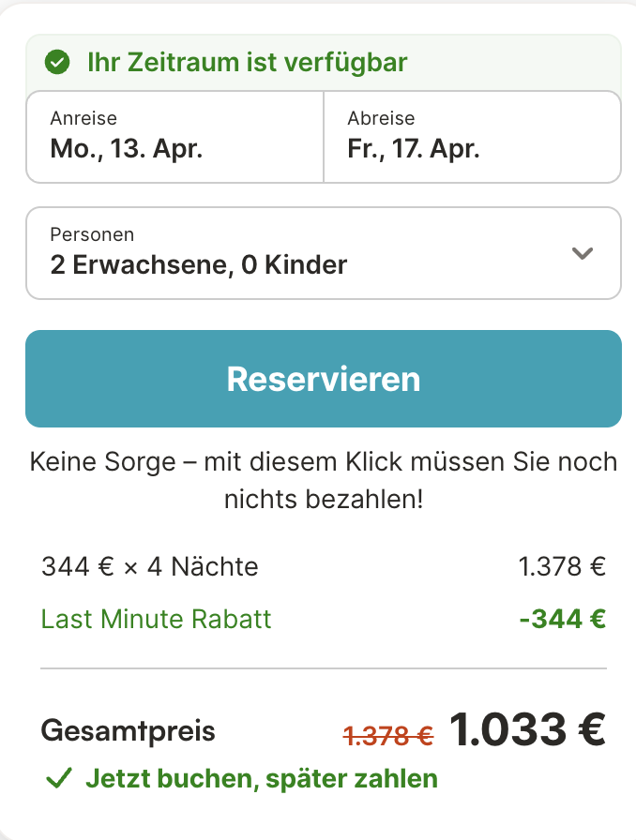636x840 pixels.
Task: Click the 'Keine Sorge' reassurance message
Action: [x=323, y=480]
